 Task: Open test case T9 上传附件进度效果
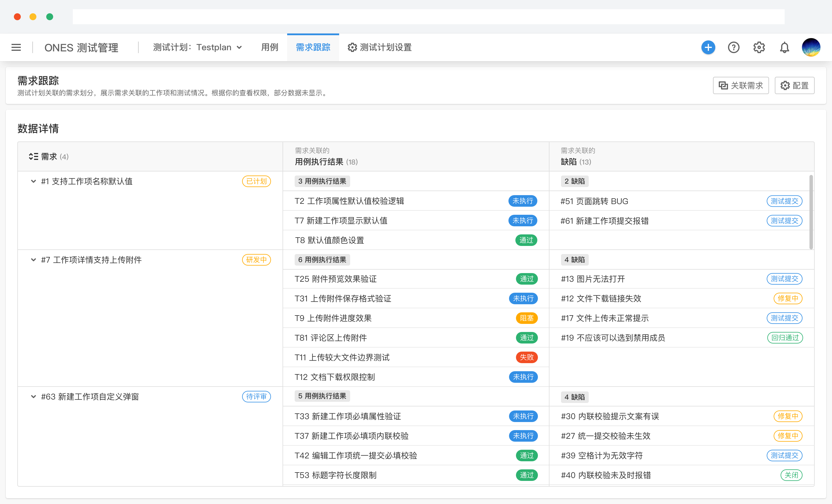(333, 318)
